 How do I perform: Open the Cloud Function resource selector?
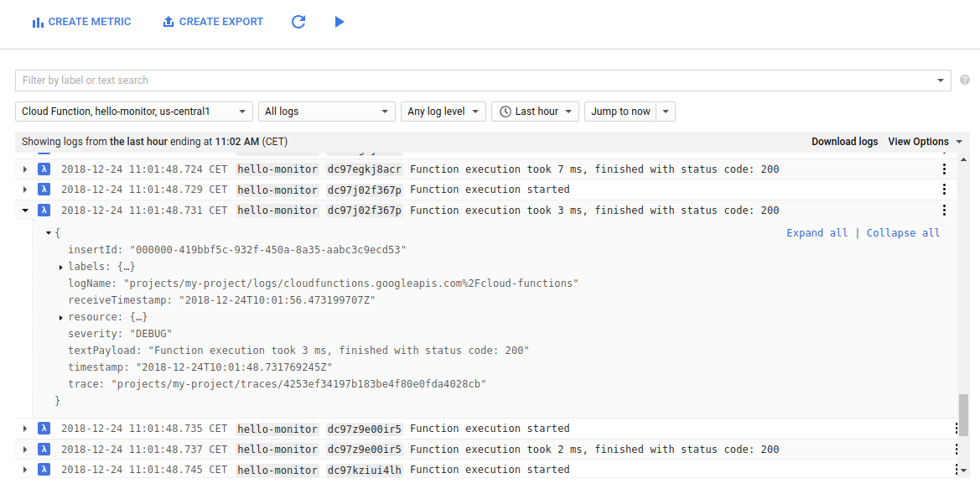[x=133, y=111]
